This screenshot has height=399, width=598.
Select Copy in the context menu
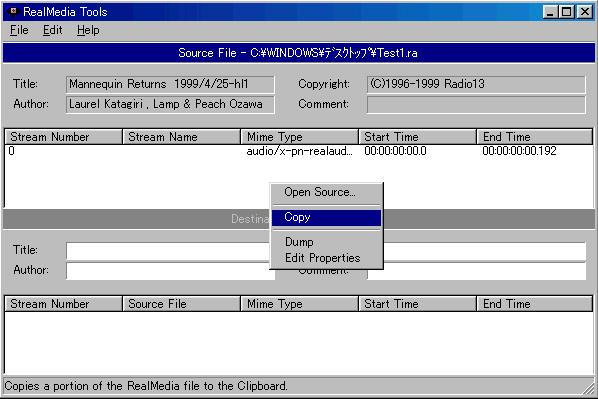(x=326, y=217)
